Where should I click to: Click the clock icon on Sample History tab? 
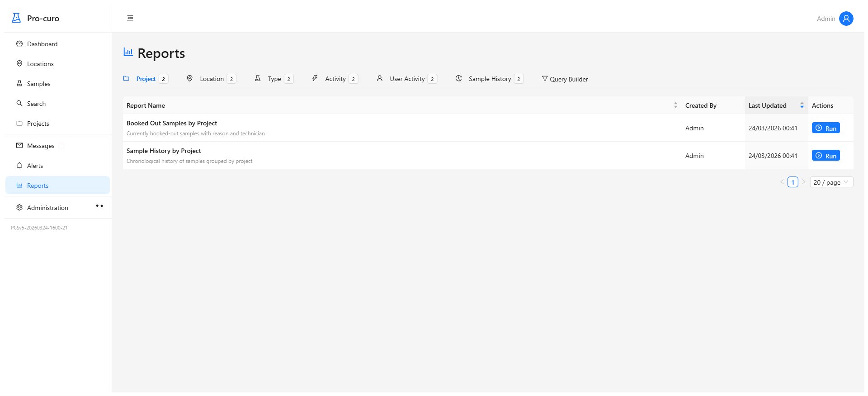458,79
